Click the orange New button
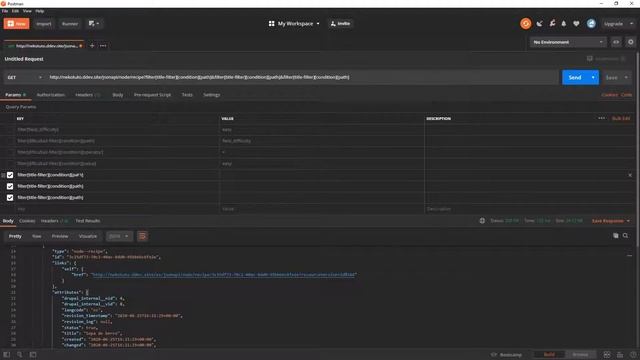 coord(17,24)
